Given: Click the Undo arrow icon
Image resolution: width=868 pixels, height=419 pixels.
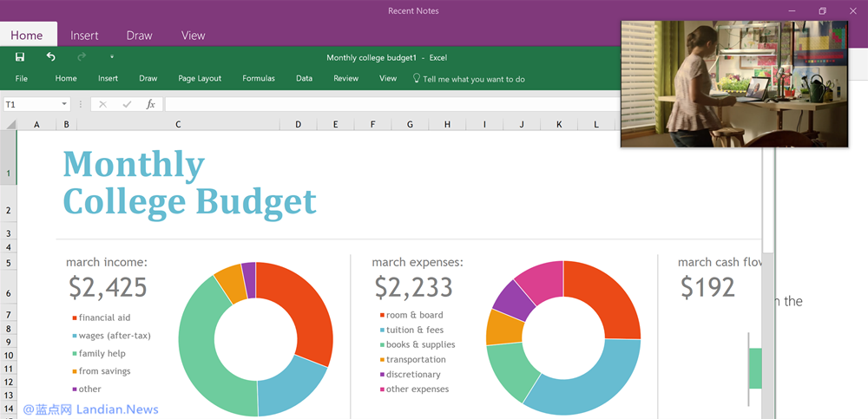Looking at the screenshot, I should click(50, 57).
